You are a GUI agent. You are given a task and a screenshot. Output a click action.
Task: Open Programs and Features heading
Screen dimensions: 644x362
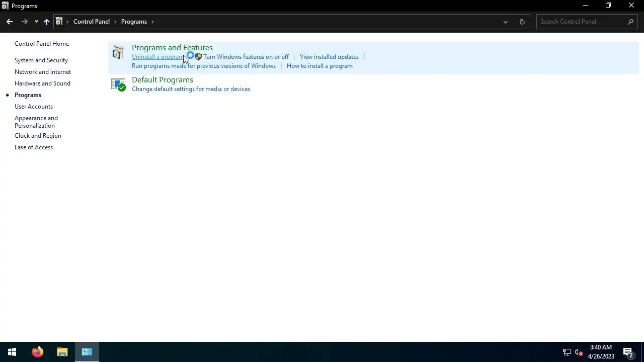pyautogui.click(x=172, y=48)
